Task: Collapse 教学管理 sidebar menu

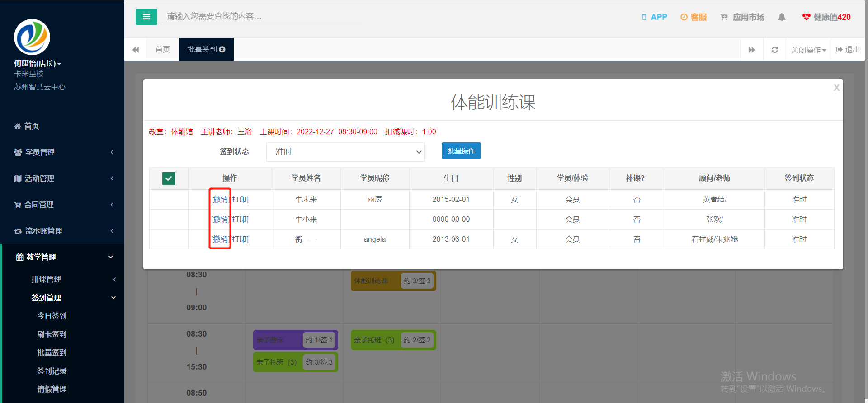Action: 62,257
